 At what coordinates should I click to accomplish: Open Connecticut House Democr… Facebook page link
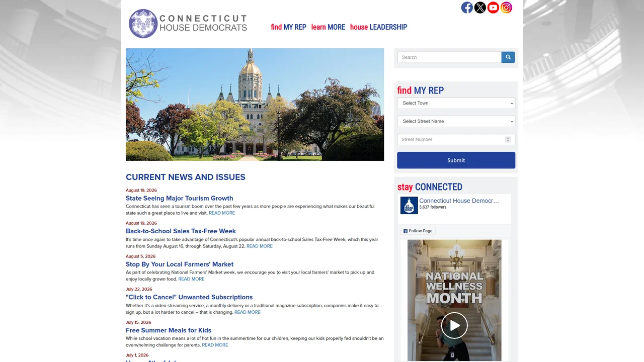(x=459, y=201)
